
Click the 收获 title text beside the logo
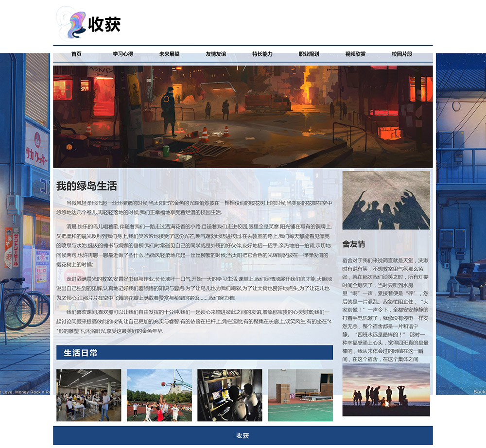pyautogui.click(x=104, y=24)
